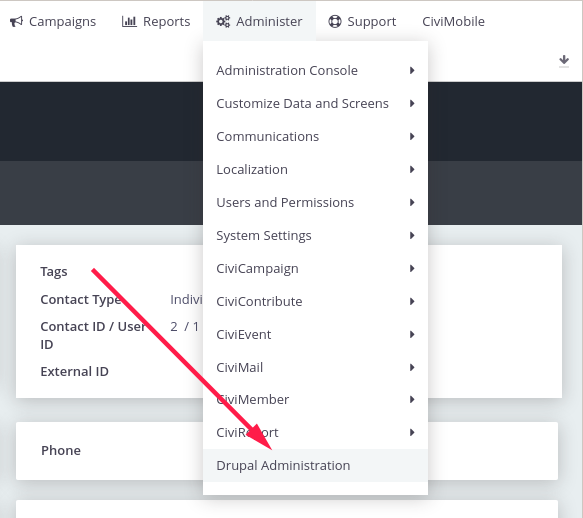
Task: Open System Settings entry
Action: tap(315, 235)
